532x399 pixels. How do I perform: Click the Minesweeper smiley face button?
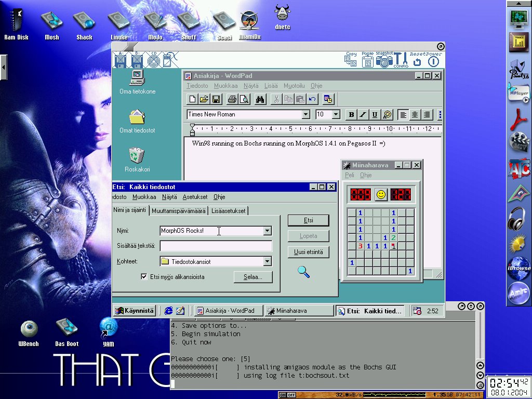pyautogui.click(x=381, y=194)
